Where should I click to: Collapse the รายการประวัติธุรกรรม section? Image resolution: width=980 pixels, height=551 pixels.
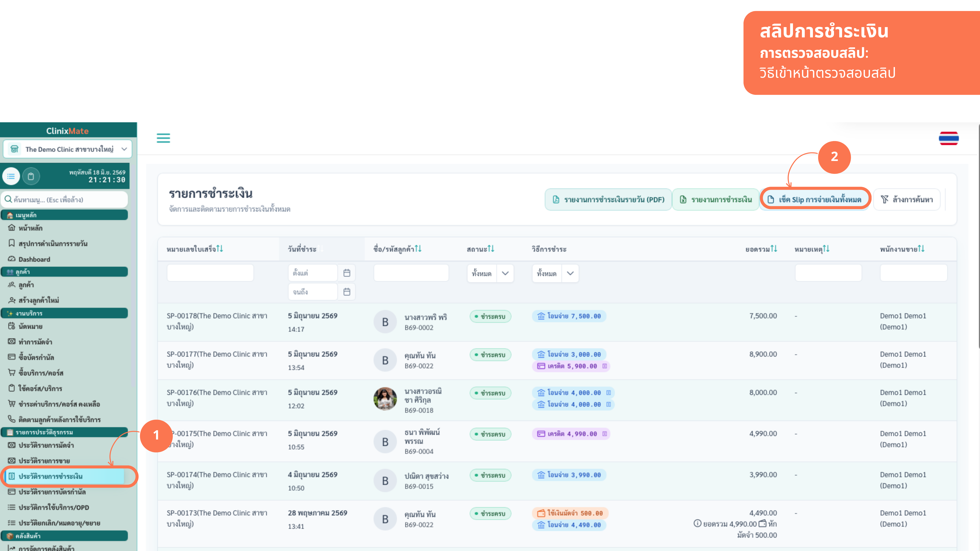click(x=64, y=432)
